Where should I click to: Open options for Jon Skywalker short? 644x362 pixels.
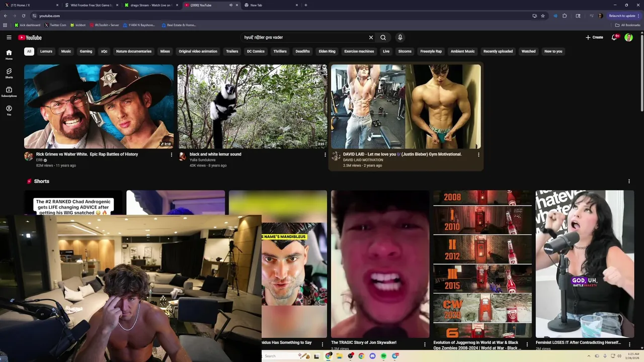[425, 344]
